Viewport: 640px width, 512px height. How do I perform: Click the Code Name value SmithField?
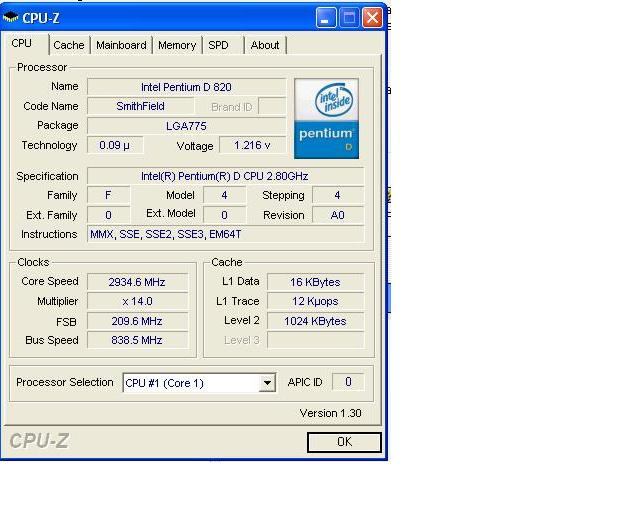click(140, 106)
